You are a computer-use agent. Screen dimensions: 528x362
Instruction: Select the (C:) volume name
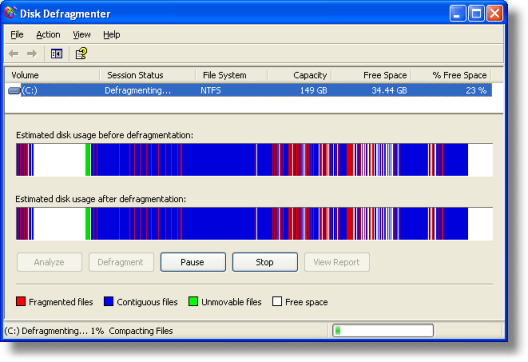point(30,91)
